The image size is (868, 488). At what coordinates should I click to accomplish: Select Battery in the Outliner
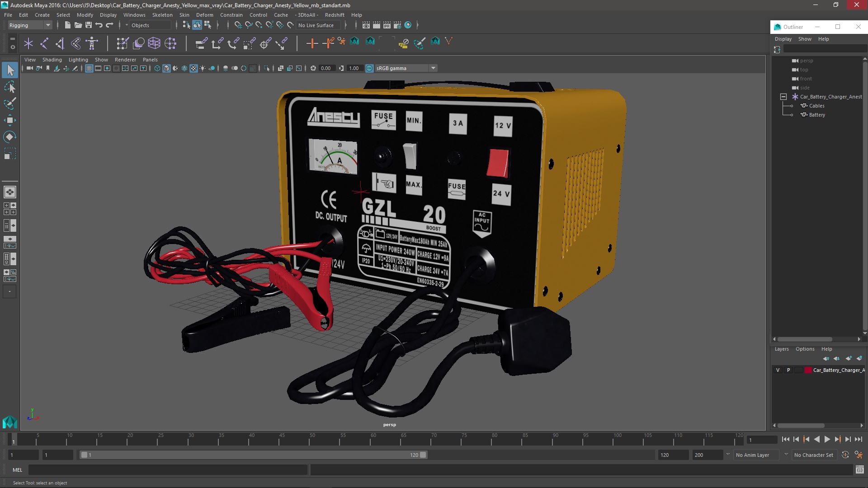click(817, 115)
